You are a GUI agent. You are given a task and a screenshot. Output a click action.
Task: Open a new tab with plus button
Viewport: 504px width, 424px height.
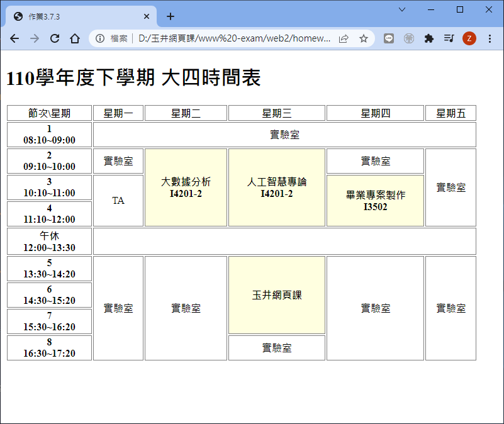(x=170, y=16)
